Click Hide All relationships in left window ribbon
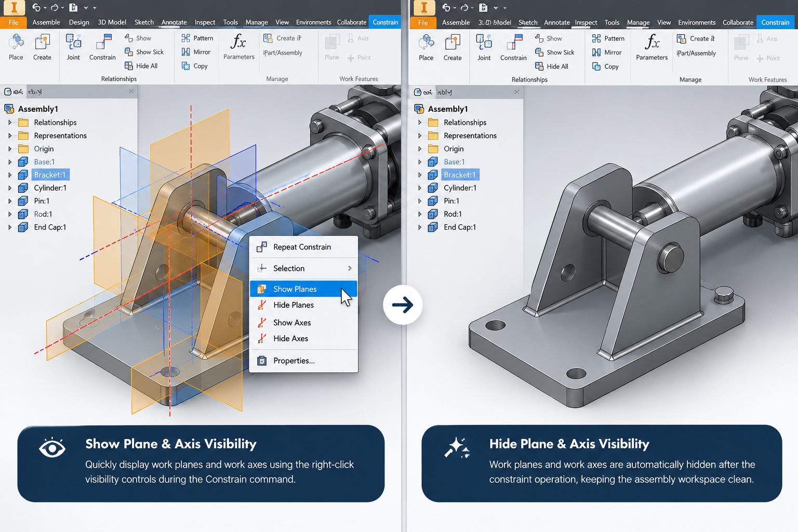 (x=141, y=66)
